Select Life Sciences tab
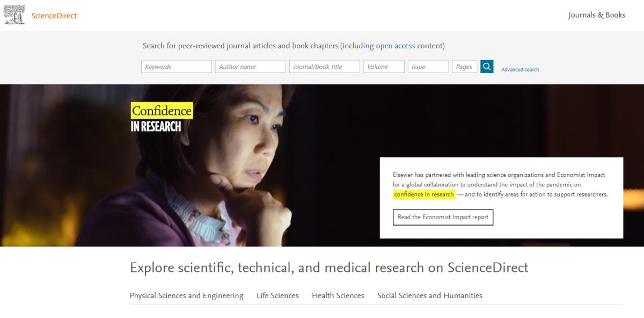This screenshot has height=318, width=644. click(x=277, y=295)
